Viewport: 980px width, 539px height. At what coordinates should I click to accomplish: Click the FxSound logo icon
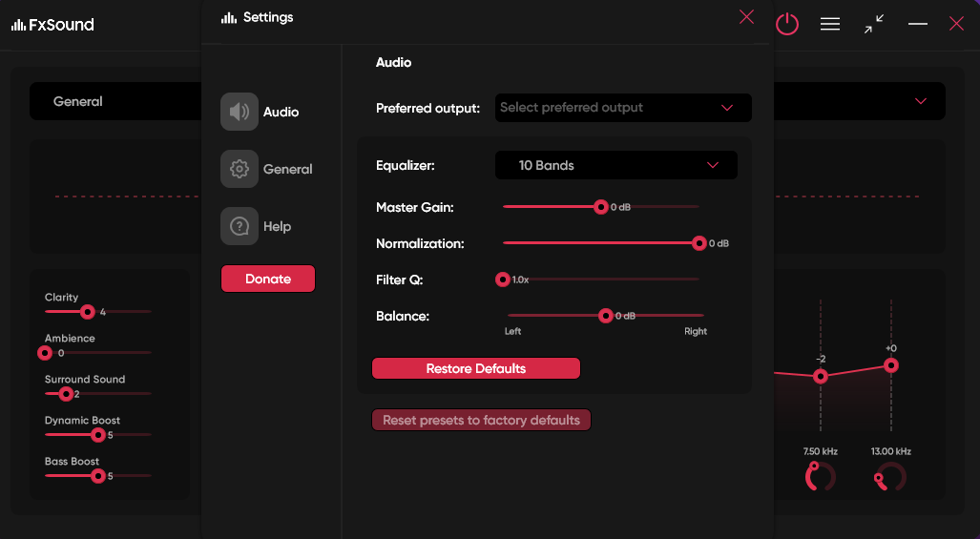(x=18, y=25)
